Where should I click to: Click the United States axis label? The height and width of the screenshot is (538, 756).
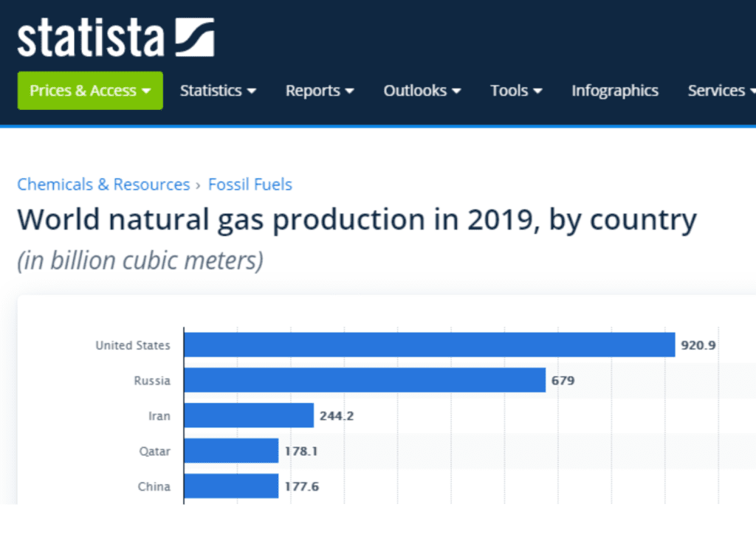pos(133,345)
